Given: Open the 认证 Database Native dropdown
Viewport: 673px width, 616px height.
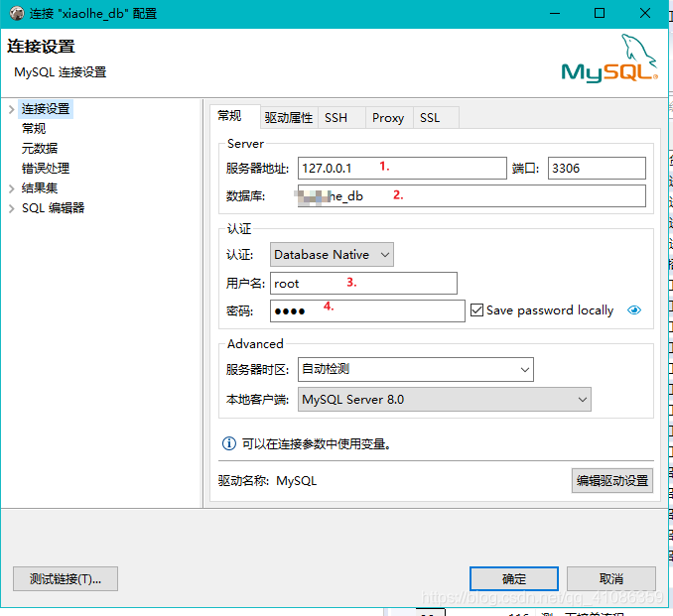Looking at the screenshot, I should coord(332,254).
